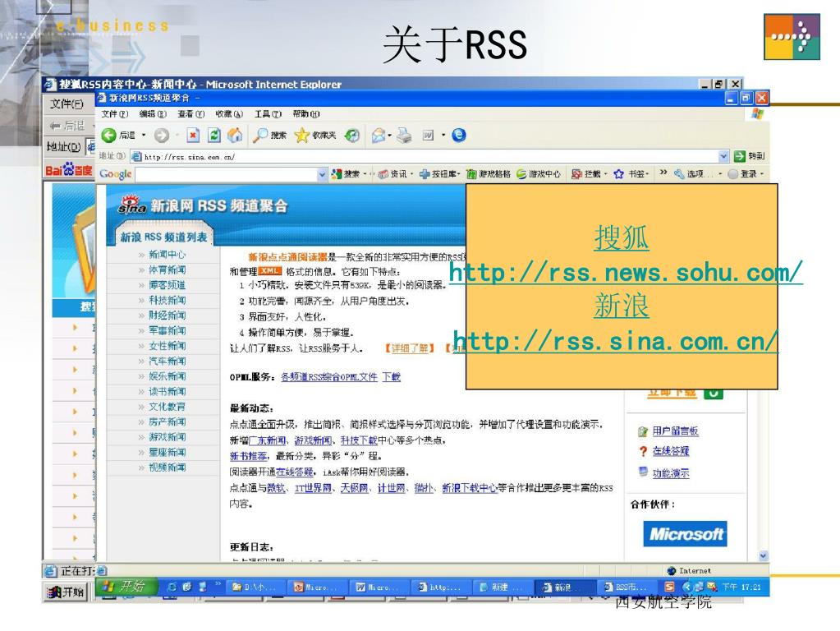Open dropdown arrow beside Word edit icon
The width and height of the screenshot is (840, 631).
(x=443, y=135)
